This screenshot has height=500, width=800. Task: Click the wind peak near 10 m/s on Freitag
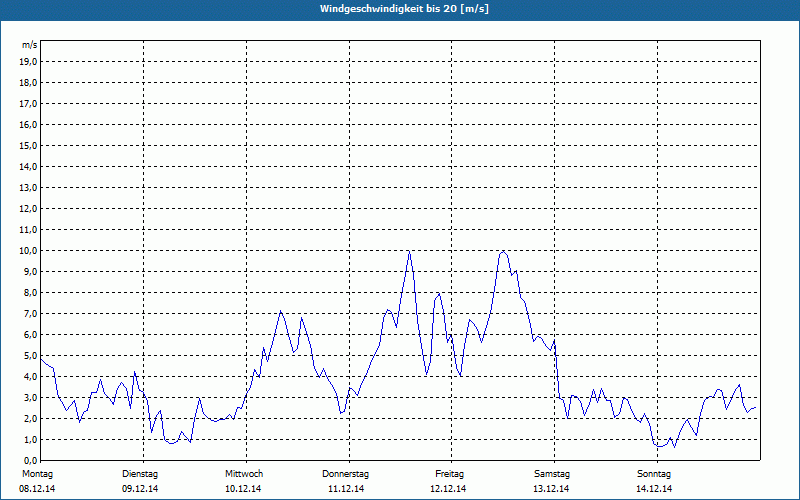point(503,252)
